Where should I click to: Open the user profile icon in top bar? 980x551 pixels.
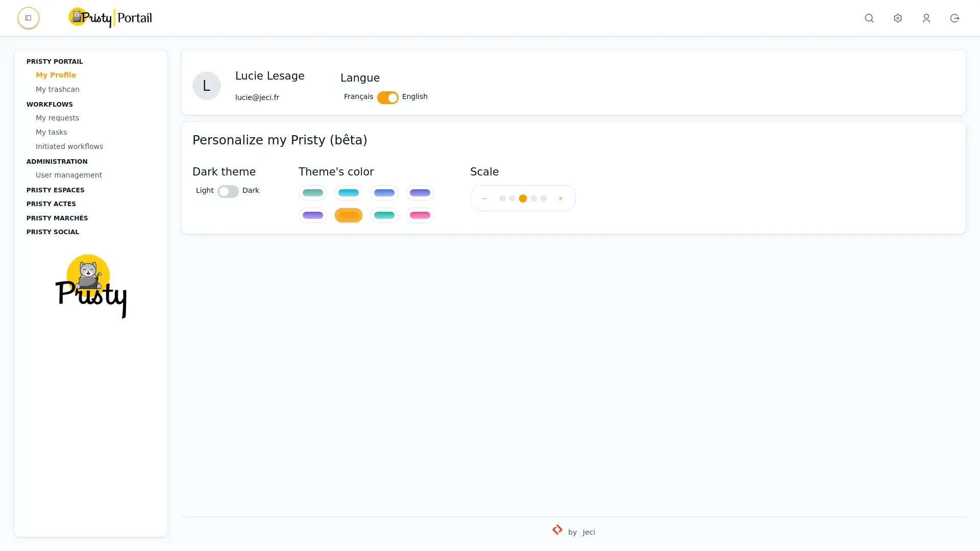tap(926, 18)
